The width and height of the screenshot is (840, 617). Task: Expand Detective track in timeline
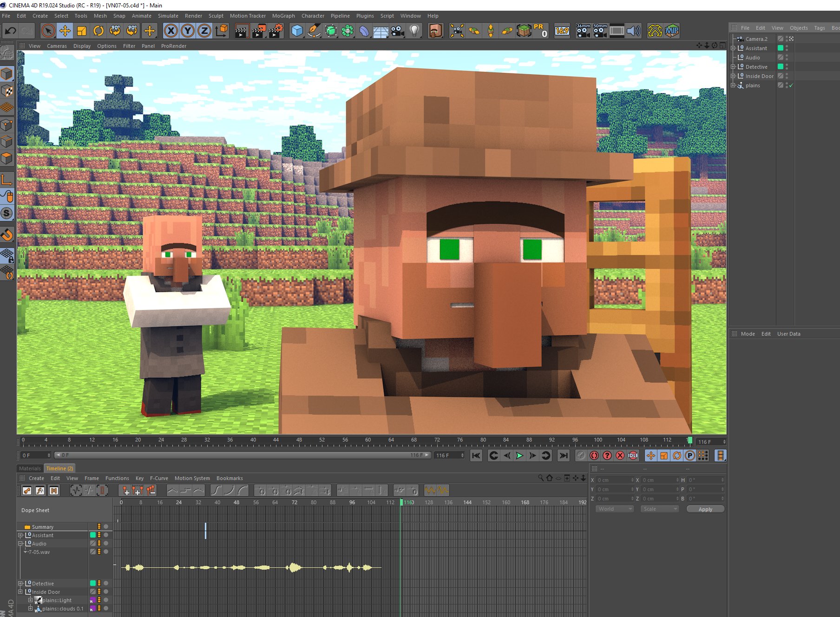(x=20, y=584)
